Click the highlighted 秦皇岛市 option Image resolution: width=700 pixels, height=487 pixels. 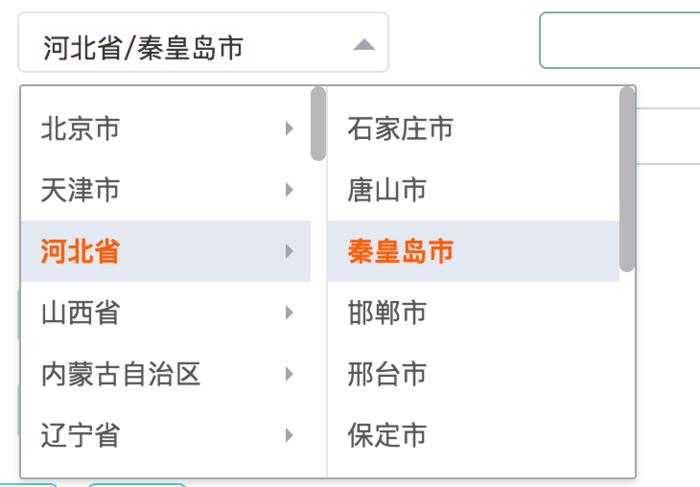[401, 251]
